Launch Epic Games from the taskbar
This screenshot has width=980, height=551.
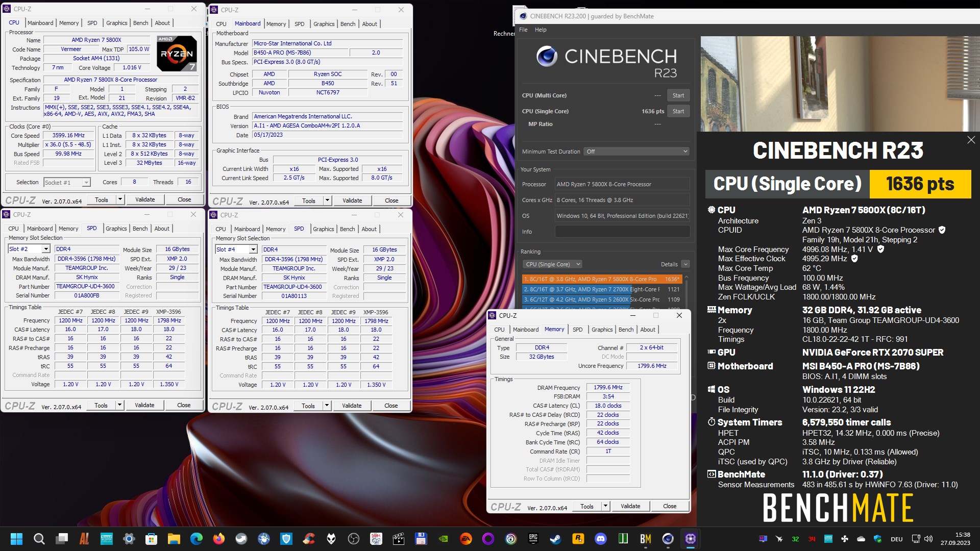pos(533,539)
